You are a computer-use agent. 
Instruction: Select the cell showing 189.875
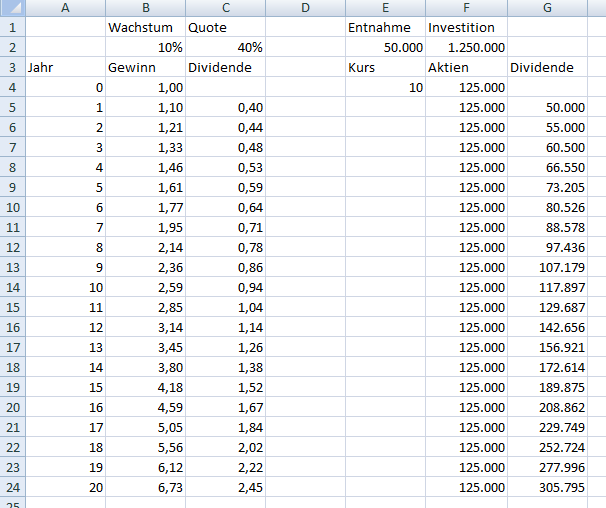click(x=547, y=387)
